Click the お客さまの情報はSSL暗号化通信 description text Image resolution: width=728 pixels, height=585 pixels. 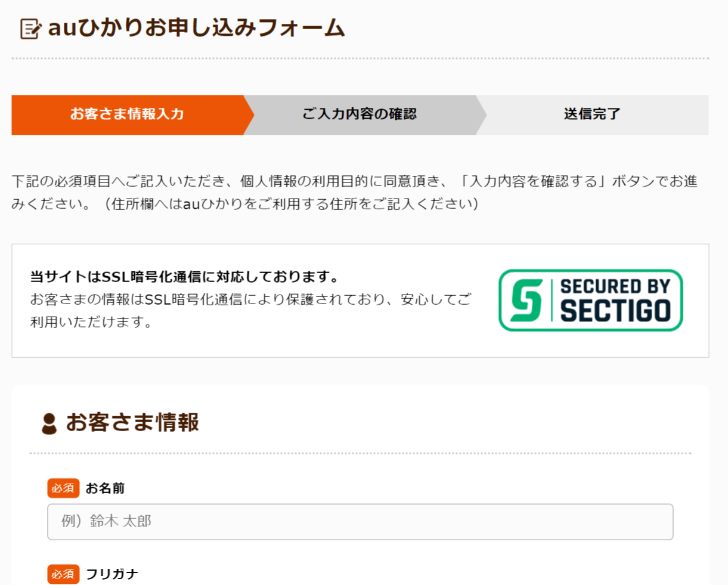(250, 310)
